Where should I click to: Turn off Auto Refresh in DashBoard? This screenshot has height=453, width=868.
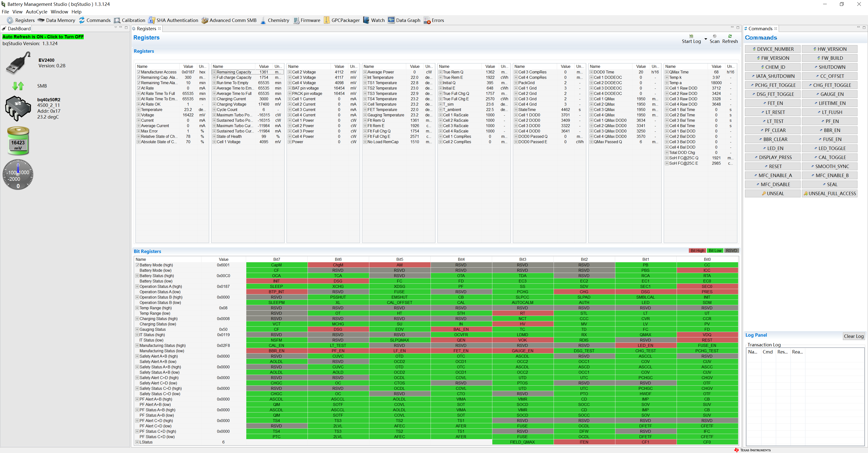[43, 37]
